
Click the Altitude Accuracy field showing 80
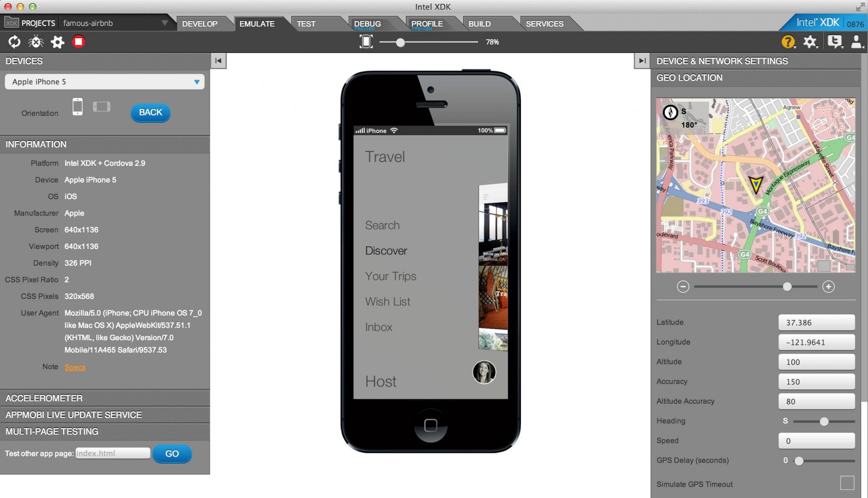pos(816,401)
